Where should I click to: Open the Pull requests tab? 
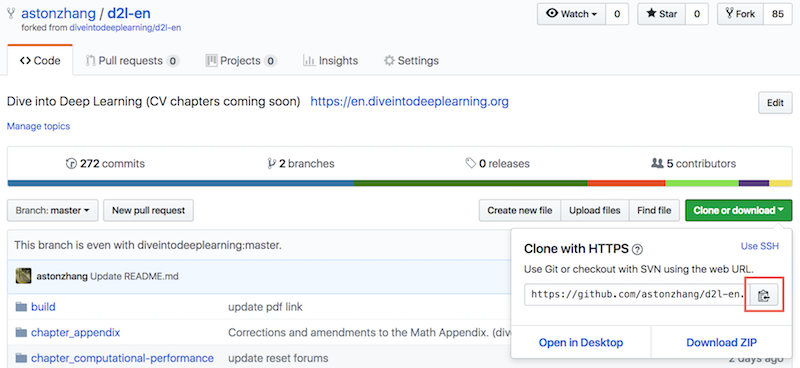tap(132, 61)
